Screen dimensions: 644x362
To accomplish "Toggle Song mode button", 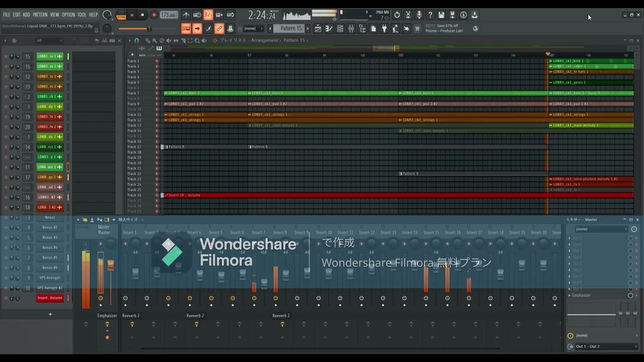I will click(121, 17).
